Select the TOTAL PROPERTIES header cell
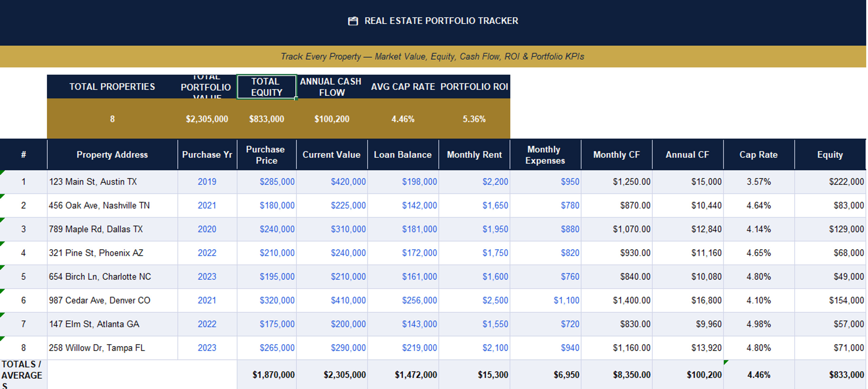 coord(112,87)
